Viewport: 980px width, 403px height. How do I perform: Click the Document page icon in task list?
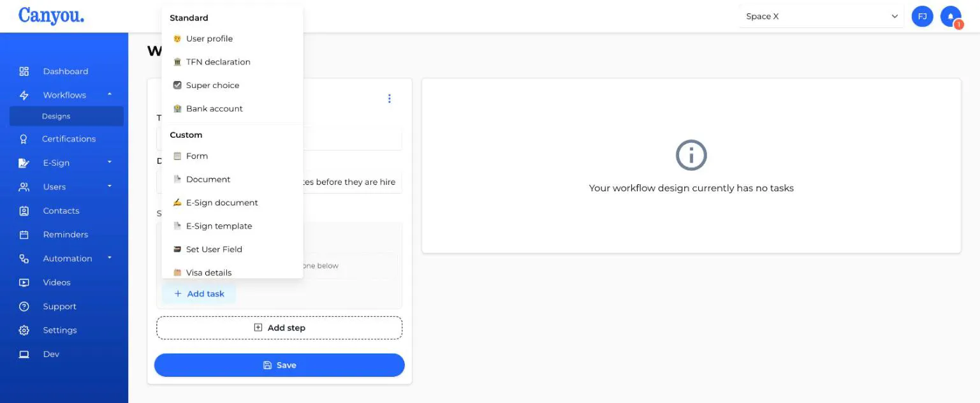177,179
